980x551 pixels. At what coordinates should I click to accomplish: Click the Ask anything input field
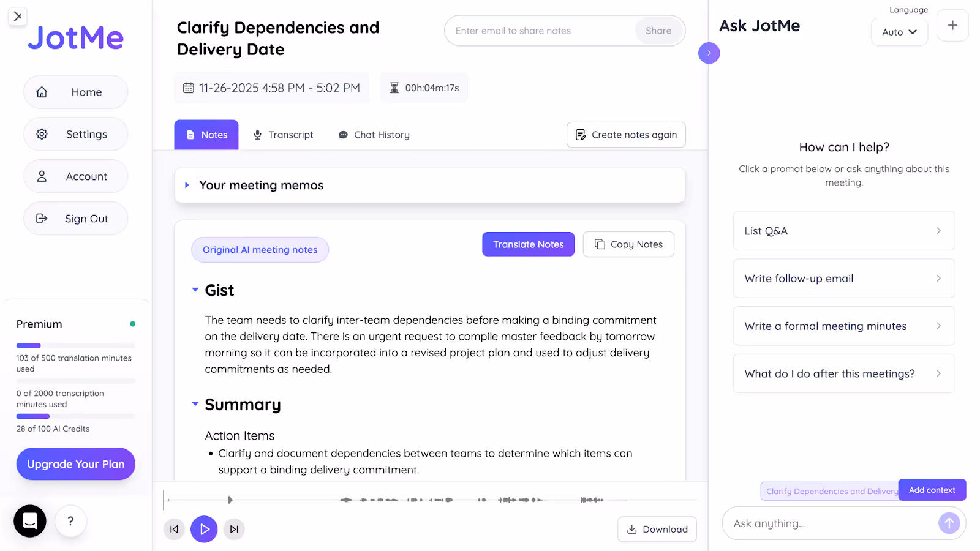[827, 523]
